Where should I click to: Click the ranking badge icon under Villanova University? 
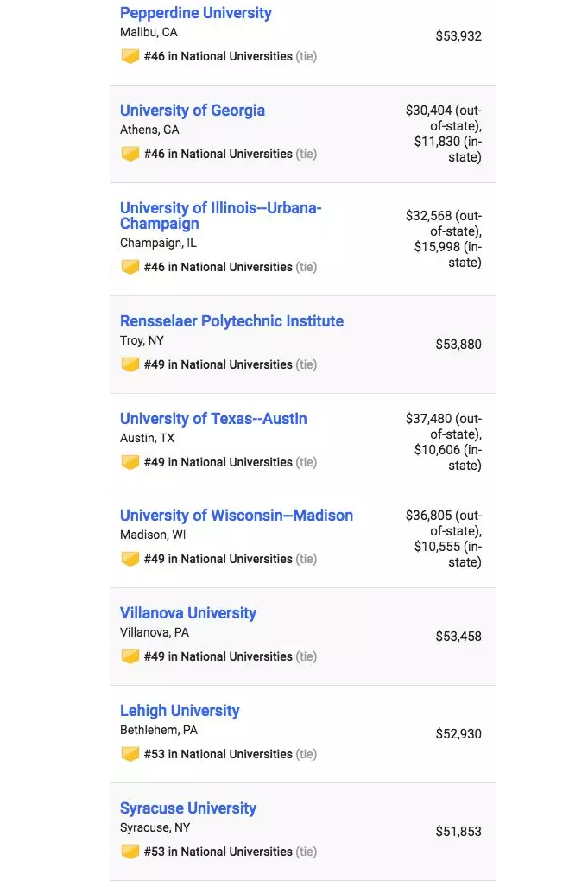click(130, 656)
